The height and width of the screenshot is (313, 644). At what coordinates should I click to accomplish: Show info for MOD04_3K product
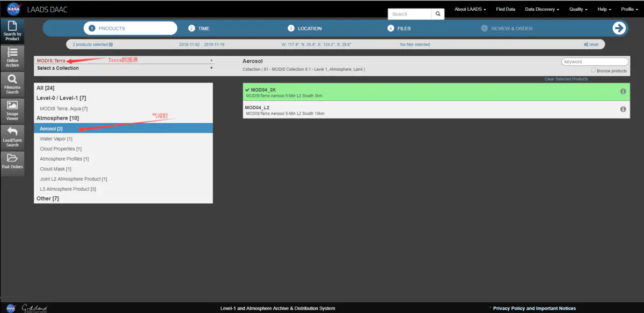pyautogui.click(x=623, y=92)
